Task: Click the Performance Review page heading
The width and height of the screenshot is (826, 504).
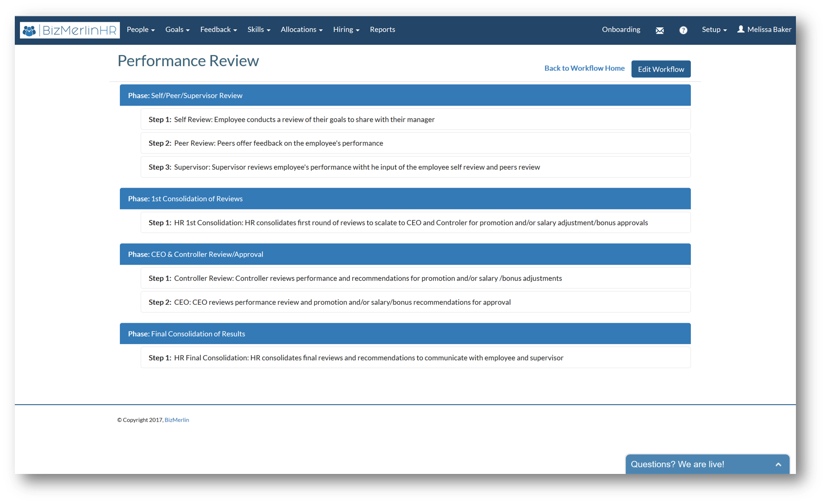Action: coord(188,61)
